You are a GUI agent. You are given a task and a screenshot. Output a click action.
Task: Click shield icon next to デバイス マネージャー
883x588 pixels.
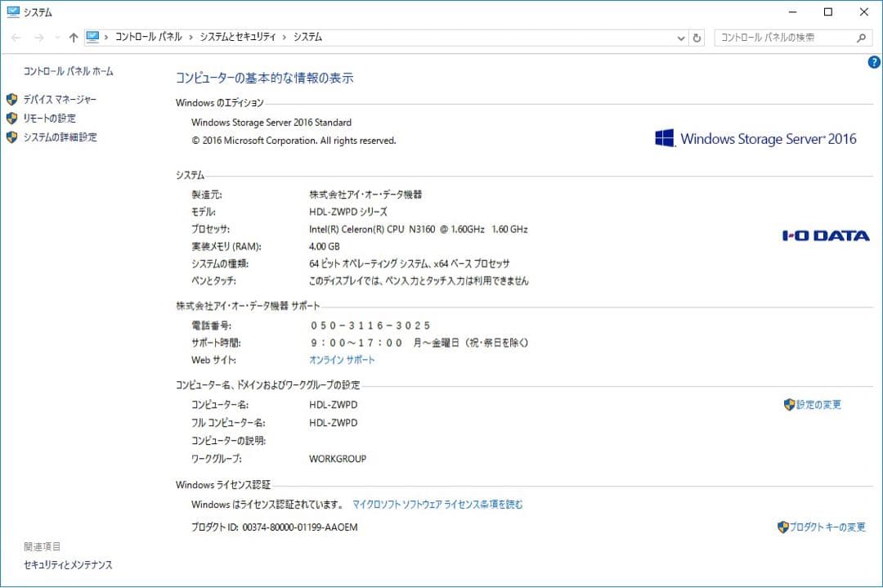[11, 100]
